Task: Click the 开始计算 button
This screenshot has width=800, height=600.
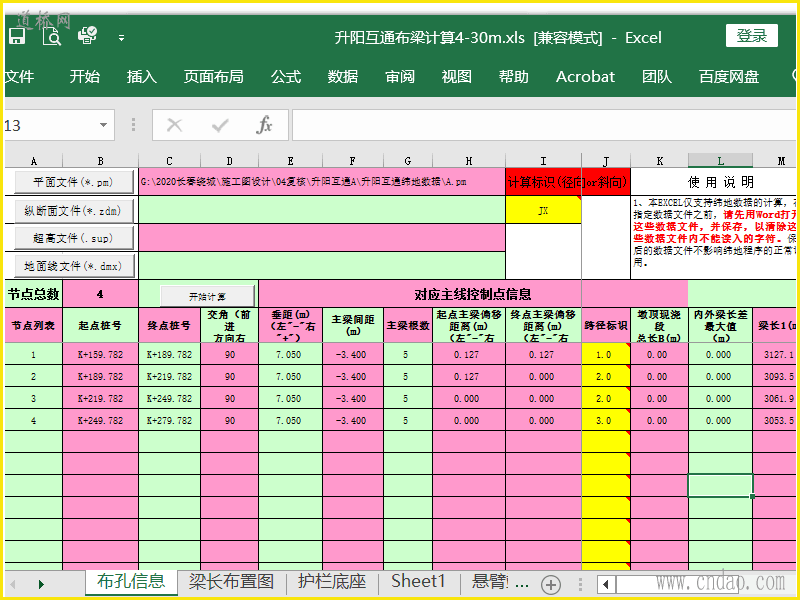Action: coord(207,296)
